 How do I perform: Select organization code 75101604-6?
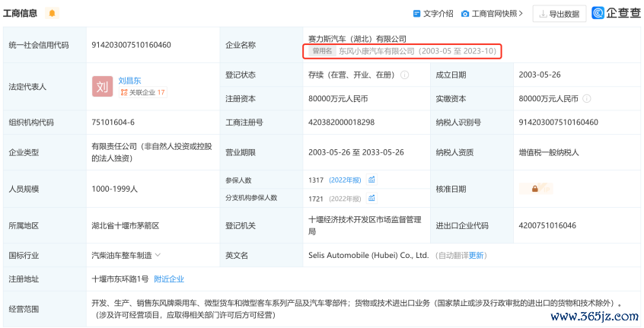click(113, 123)
